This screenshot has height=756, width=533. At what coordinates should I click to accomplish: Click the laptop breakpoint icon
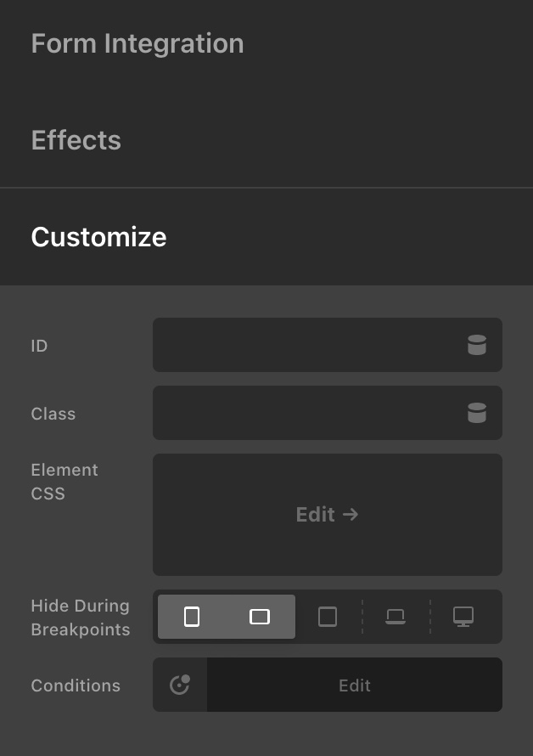396,617
